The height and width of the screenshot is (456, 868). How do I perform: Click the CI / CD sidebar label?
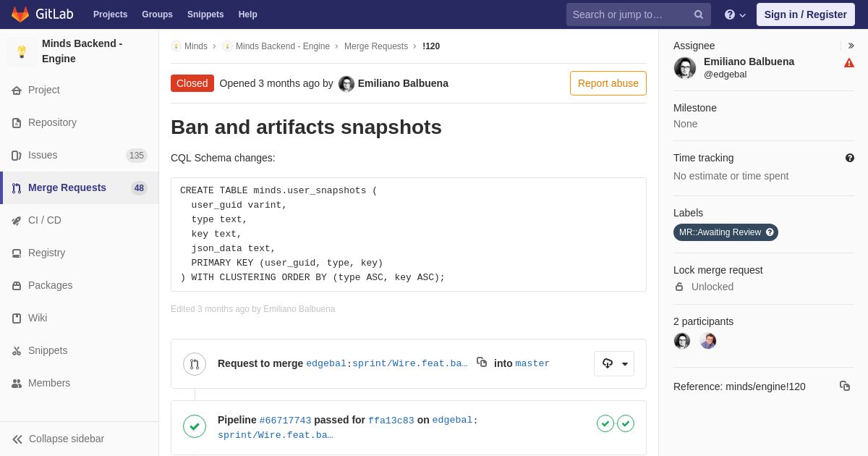45,220
